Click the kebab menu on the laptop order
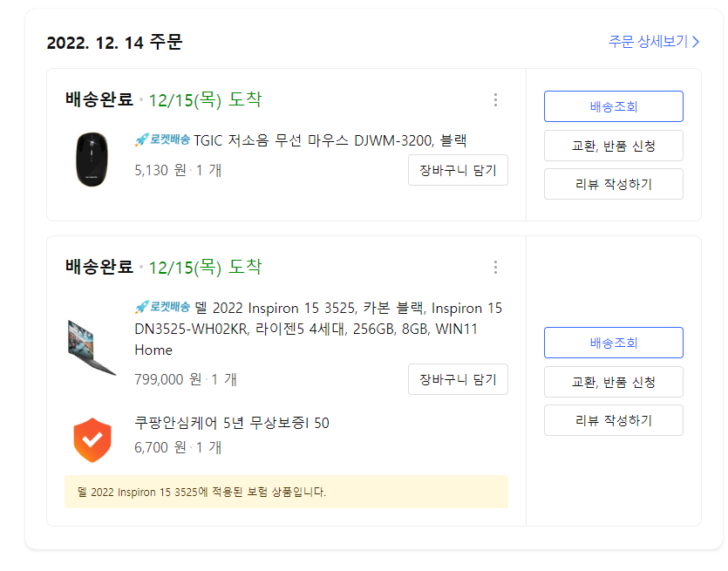 [x=495, y=268]
